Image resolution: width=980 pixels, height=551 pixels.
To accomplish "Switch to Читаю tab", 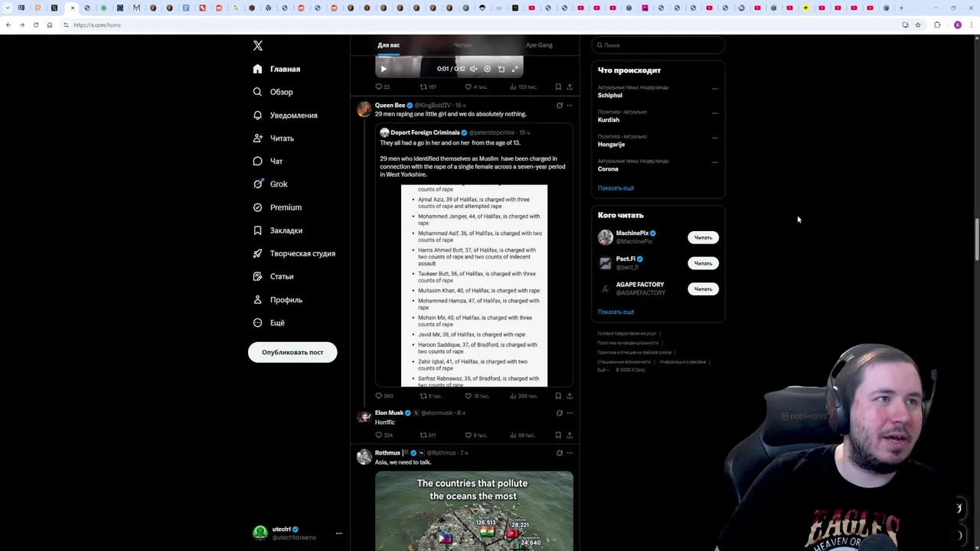I will [462, 45].
